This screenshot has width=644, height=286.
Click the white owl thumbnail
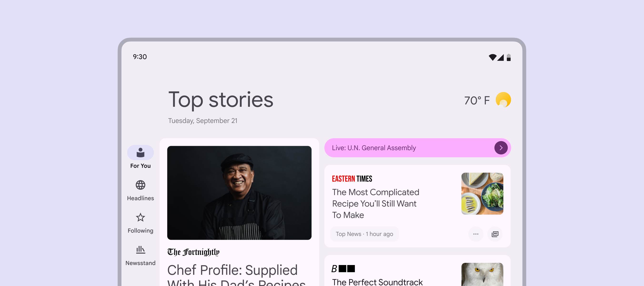point(482,274)
